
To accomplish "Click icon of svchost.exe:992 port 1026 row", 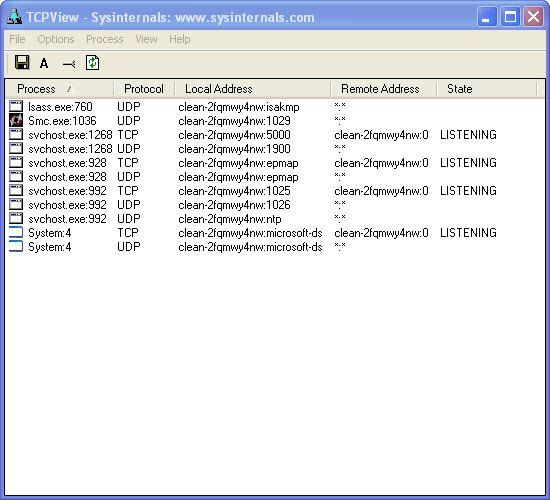I will (x=16, y=205).
